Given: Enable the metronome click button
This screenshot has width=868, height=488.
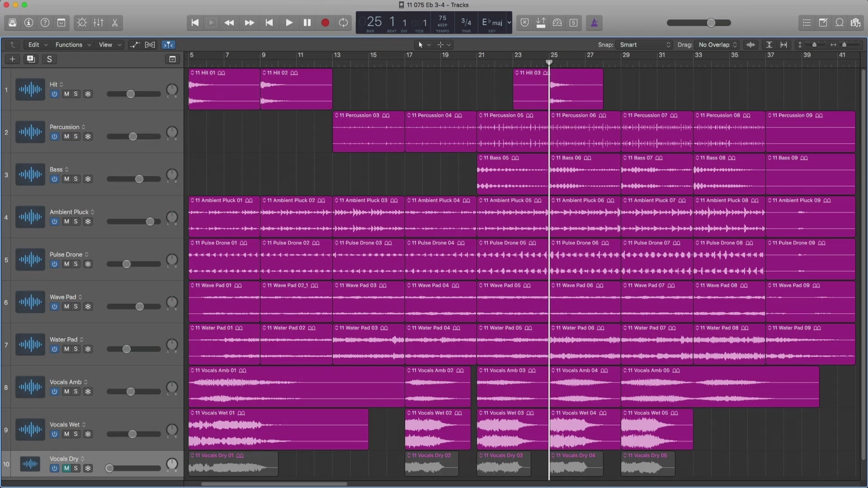Looking at the screenshot, I should point(594,23).
